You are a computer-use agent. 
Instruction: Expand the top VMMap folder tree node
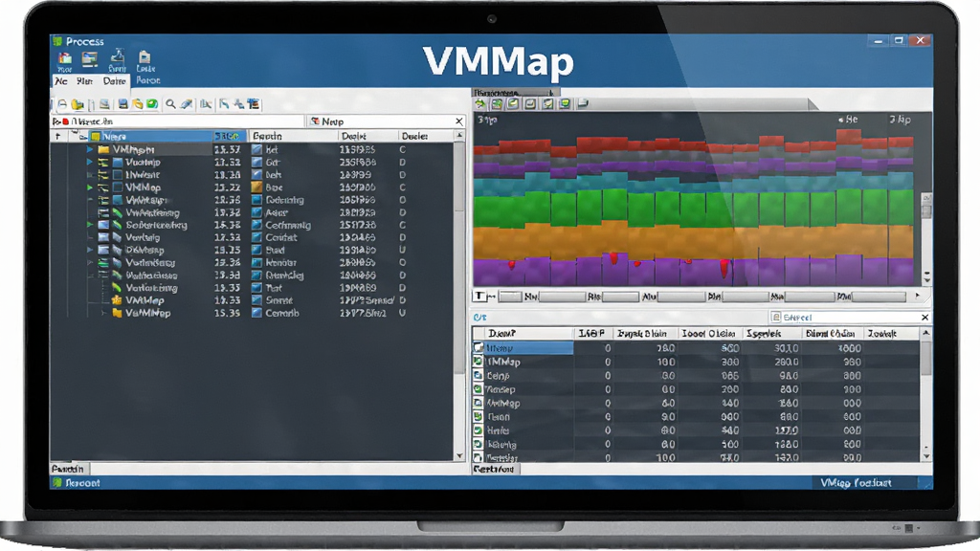click(90, 149)
